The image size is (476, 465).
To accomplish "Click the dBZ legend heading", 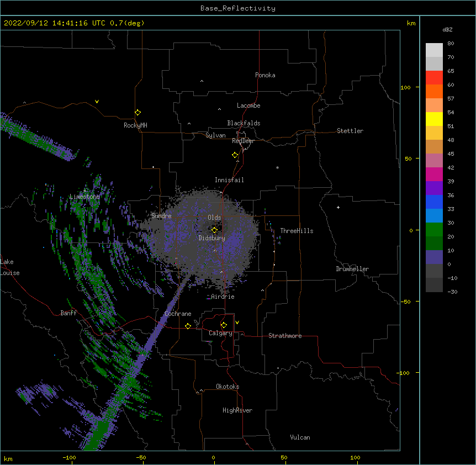I will pyautogui.click(x=447, y=29).
